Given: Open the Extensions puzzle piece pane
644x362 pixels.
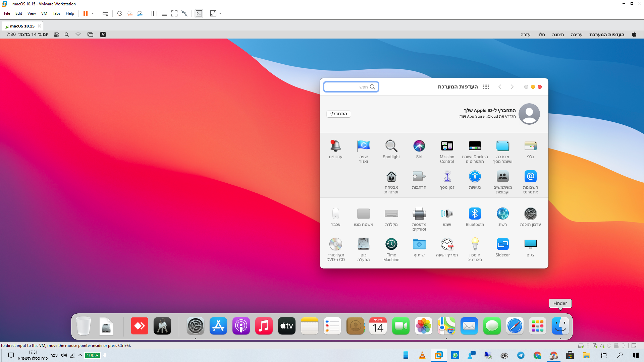Looking at the screenshot, I should click(x=419, y=180).
